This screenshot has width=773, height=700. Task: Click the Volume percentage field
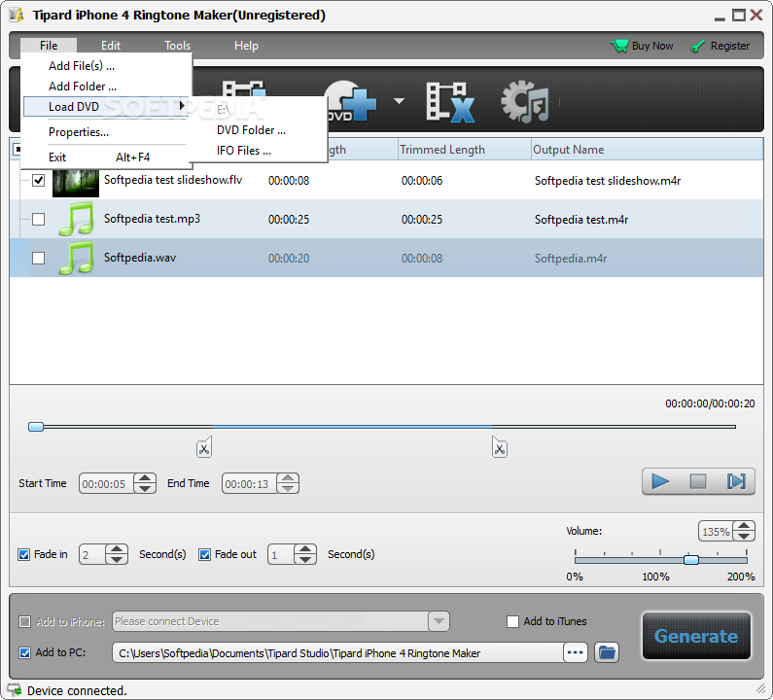tap(716, 532)
